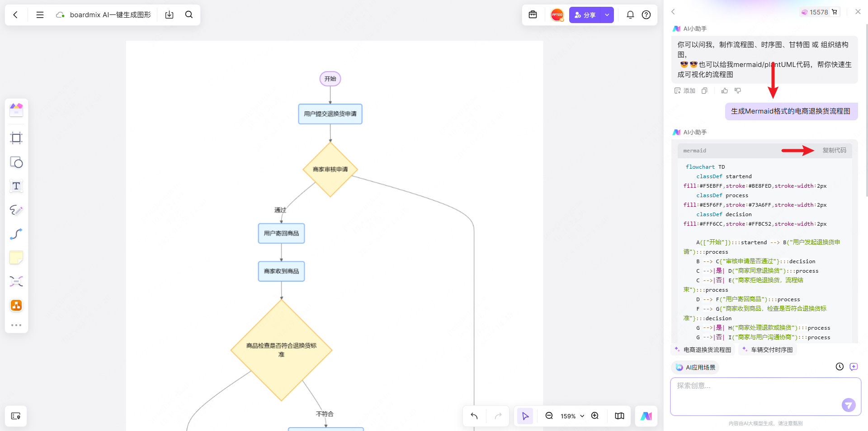Select the 商家审核申请 decision diamond
Image resolution: width=868 pixels, height=431 pixels.
[x=330, y=170]
